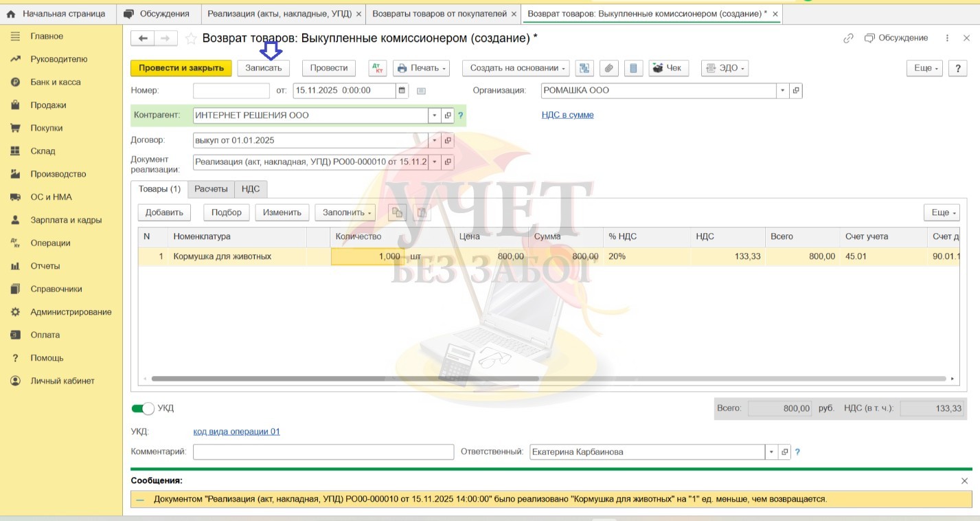Open the Продажи sidebar section
Image resolution: width=980 pixels, height=521 pixels.
click(x=48, y=105)
